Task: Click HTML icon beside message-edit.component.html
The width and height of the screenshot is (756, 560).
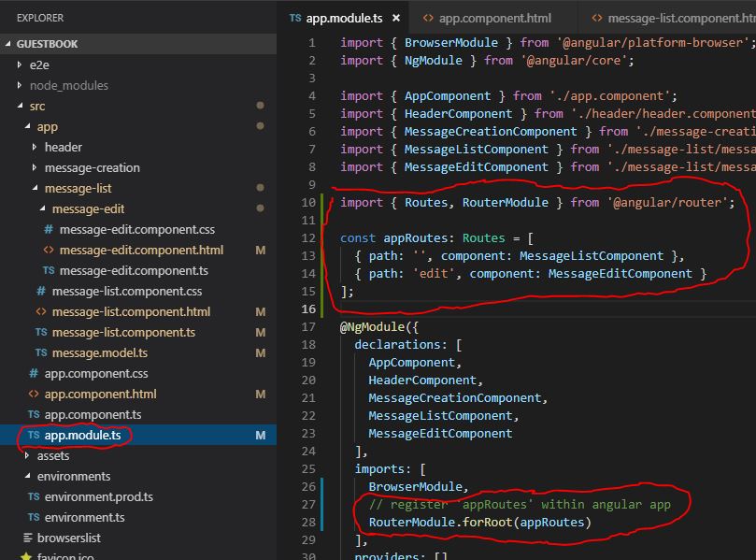Action: 49,250
